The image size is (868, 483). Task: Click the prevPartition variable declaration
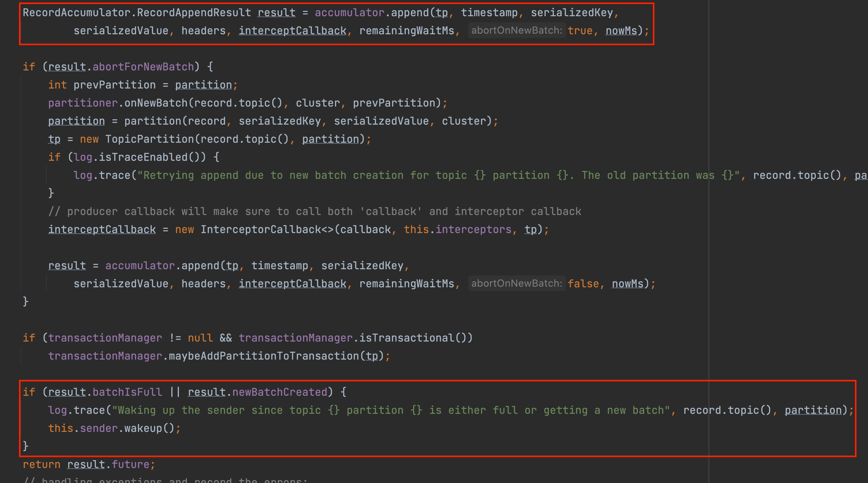[115, 85]
